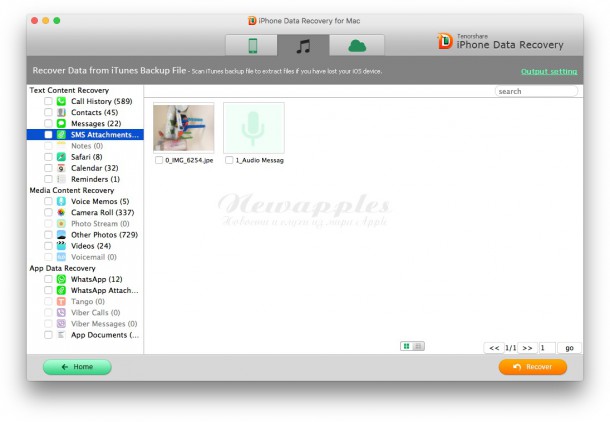Select Camera Roll (337) row
The width and height of the screenshot is (610, 422).
pyautogui.click(x=85, y=213)
